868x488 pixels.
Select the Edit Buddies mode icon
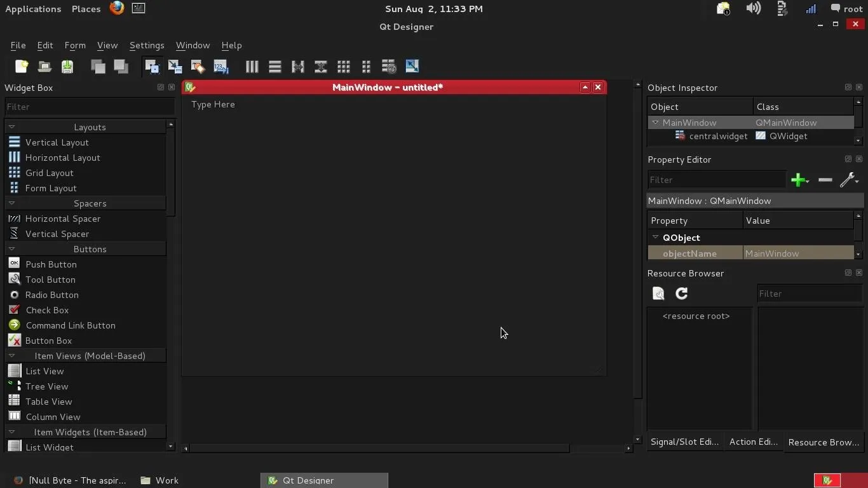coord(198,66)
